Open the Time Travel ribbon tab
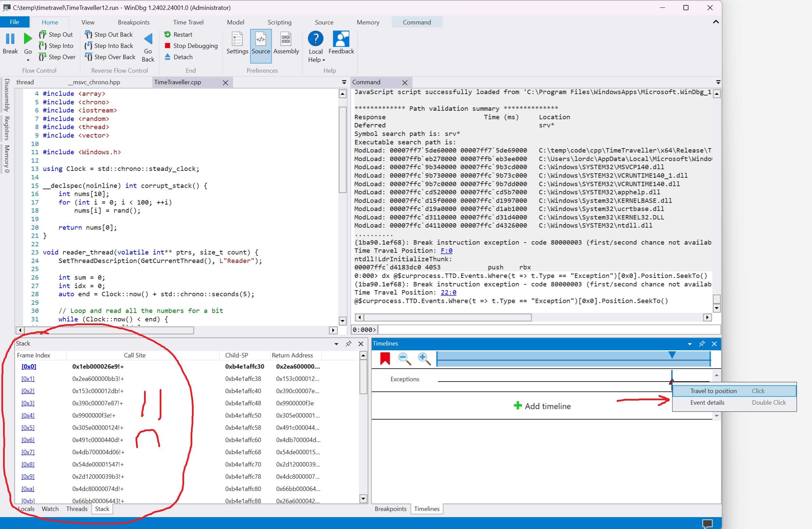 (188, 22)
